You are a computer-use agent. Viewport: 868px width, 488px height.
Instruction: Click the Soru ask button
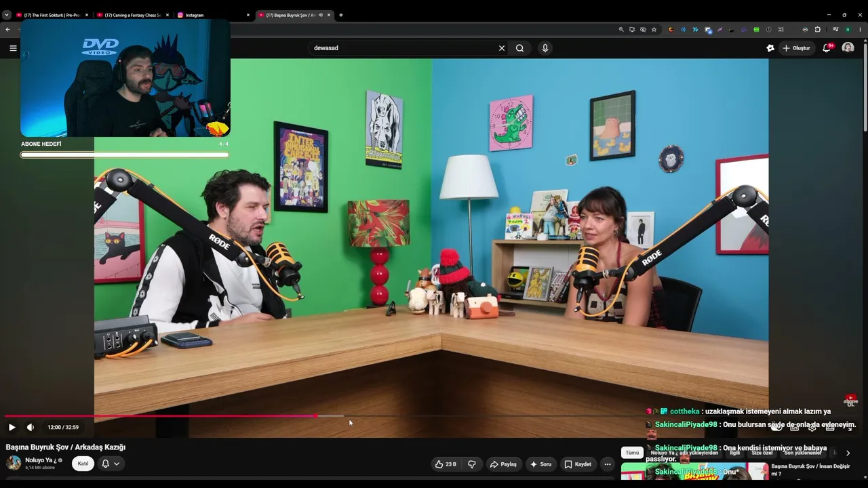[x=540, y=464]
